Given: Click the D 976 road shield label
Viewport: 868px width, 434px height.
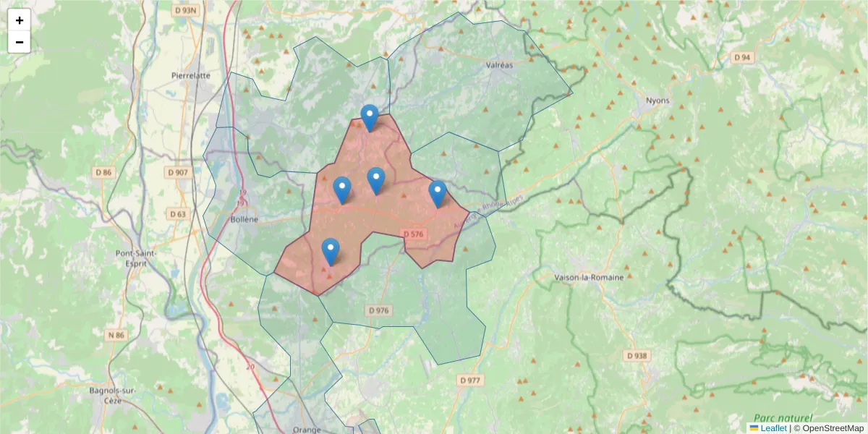Looking at the screenshot, I should coord(380,311).
